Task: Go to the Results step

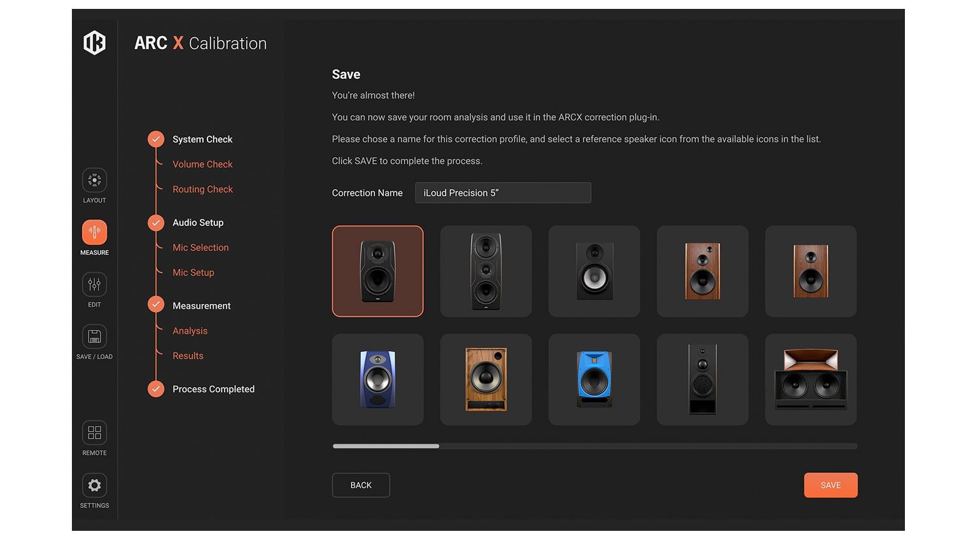Action: coord(188,356)
